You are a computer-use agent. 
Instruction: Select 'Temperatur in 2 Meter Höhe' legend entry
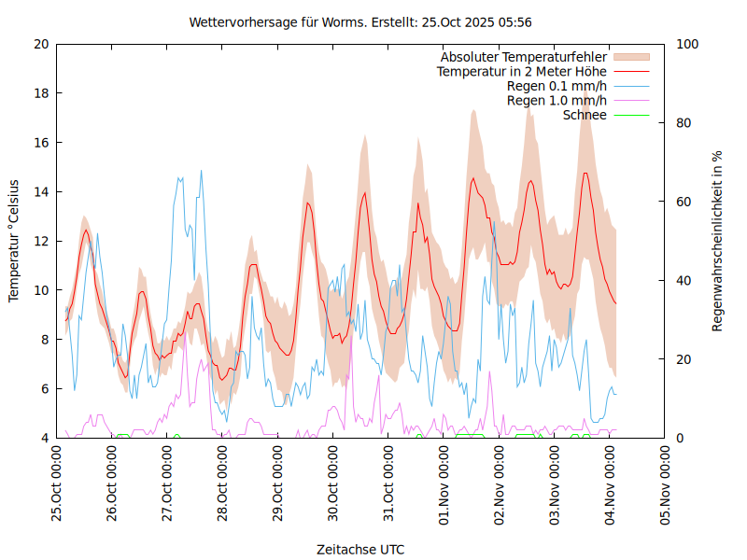pos(522,71)
